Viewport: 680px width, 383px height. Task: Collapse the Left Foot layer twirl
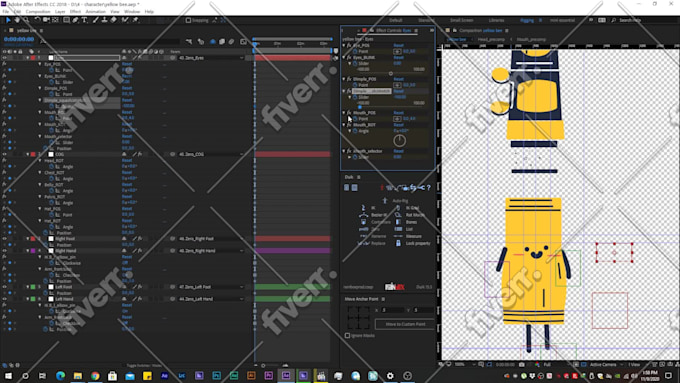[x=28, y=287]
